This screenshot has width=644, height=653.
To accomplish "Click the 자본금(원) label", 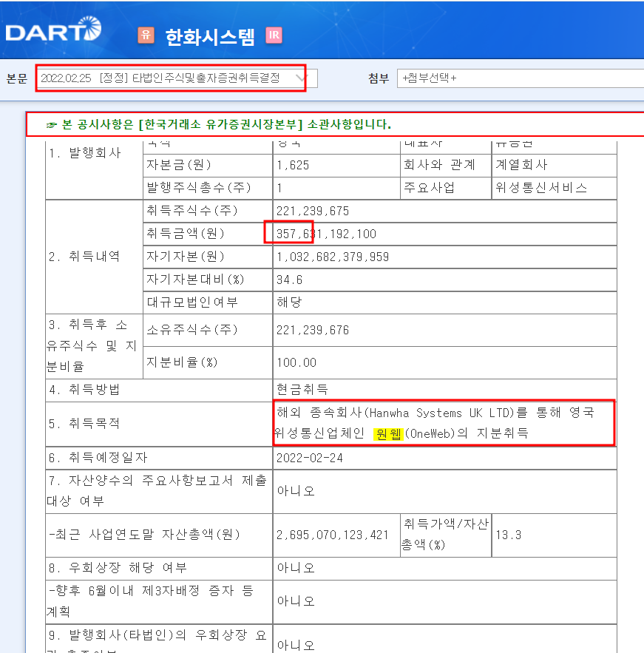I will coord(179,166).
